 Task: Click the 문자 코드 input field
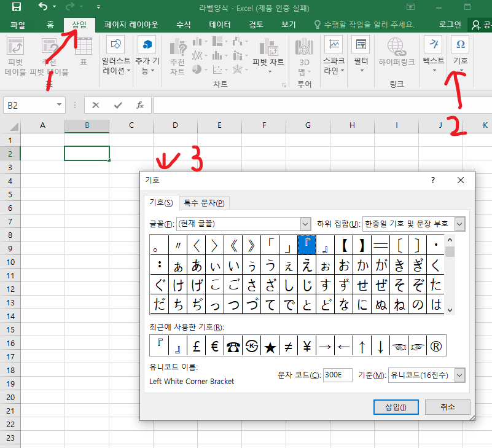click(338, 375)
